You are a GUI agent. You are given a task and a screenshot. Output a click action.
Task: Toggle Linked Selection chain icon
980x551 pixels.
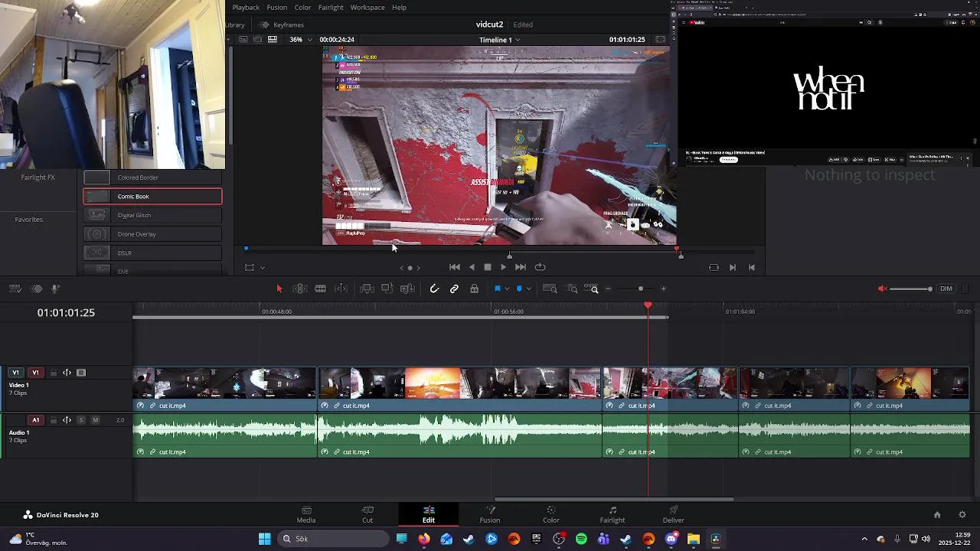tap(454, 289)
